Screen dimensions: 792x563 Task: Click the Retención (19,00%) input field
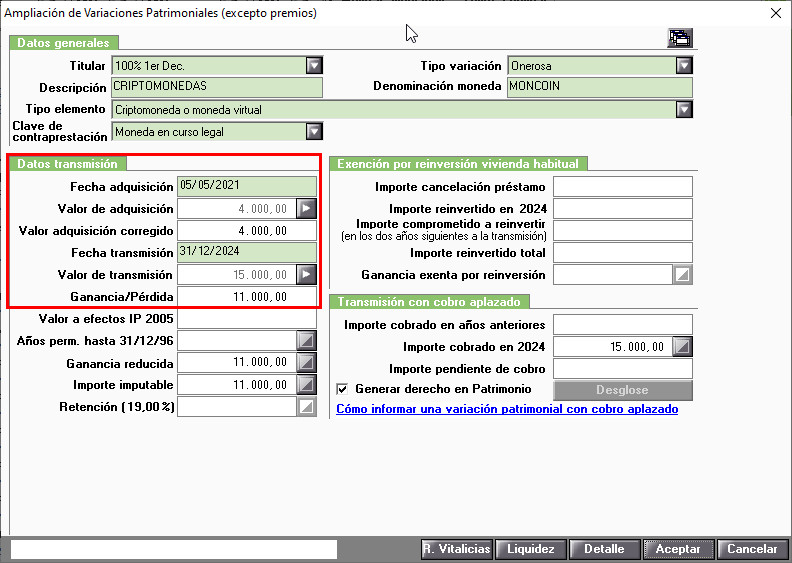click(x=237, y=406)
